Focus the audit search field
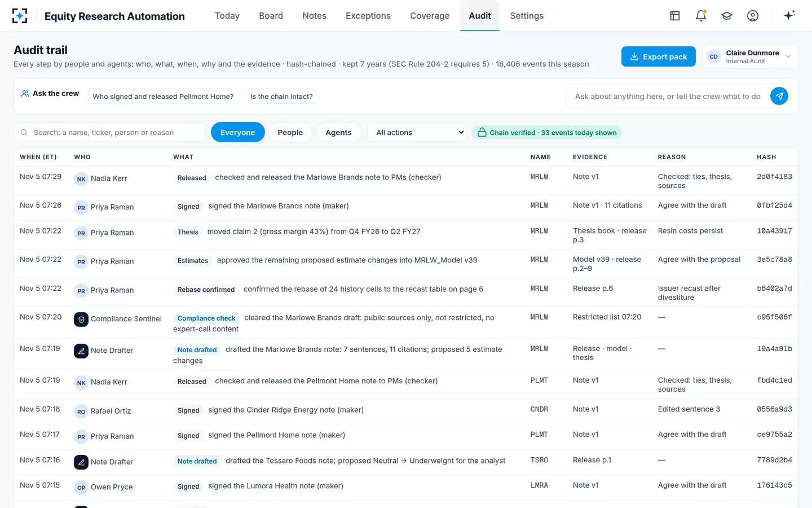812x508 pixels. [x=109, y=132]
